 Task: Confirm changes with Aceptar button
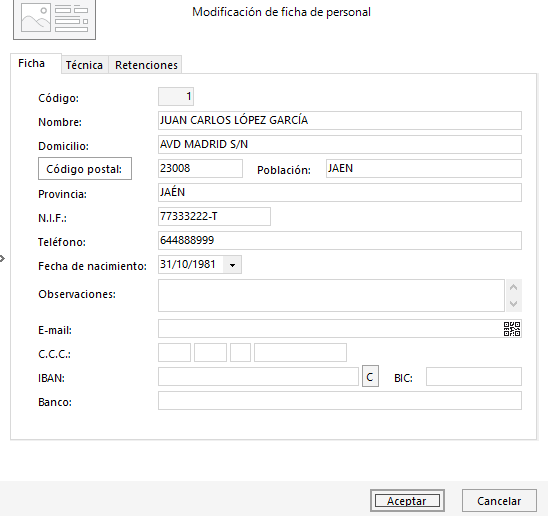(407, 501)
